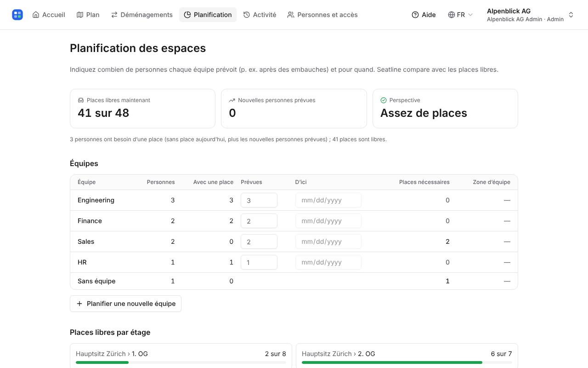The width and height of the screenshot is (588, 368).
Task: Focus the Prévues field for Engineering
Action: [259, 200]
